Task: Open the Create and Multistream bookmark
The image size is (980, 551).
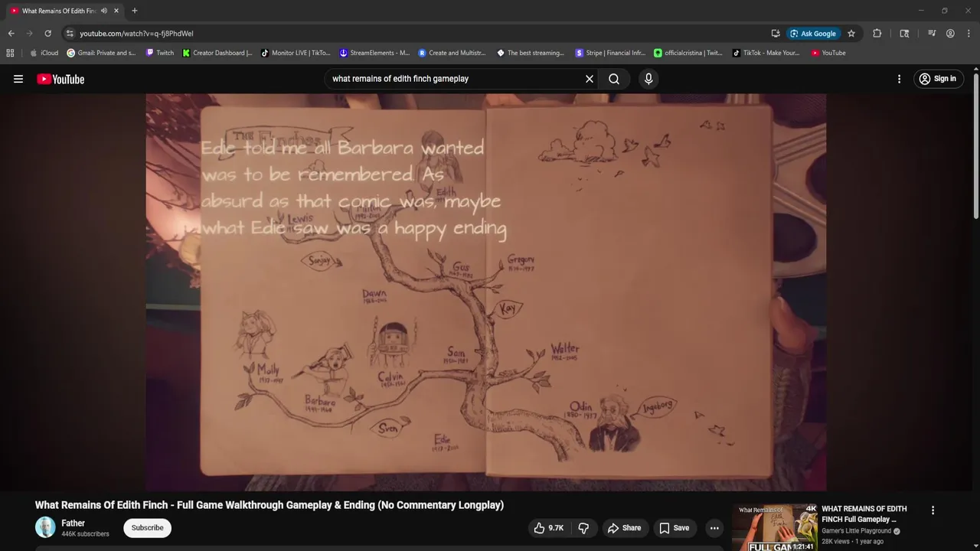Action: click(452, 53)
